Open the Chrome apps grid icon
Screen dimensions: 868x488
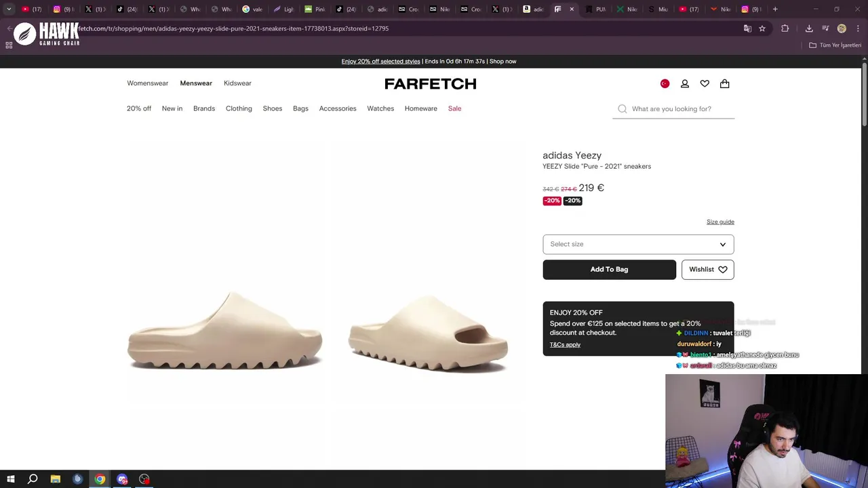9,45
